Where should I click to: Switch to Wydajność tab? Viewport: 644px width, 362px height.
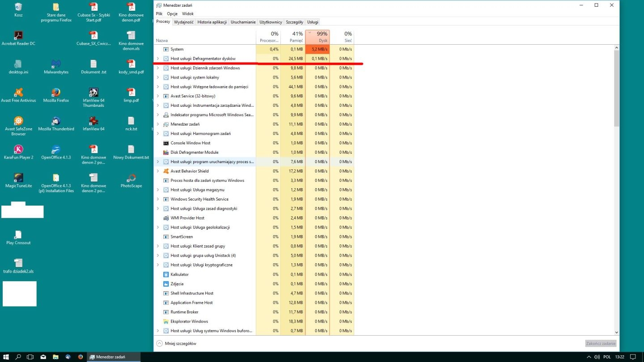point(183,22)
